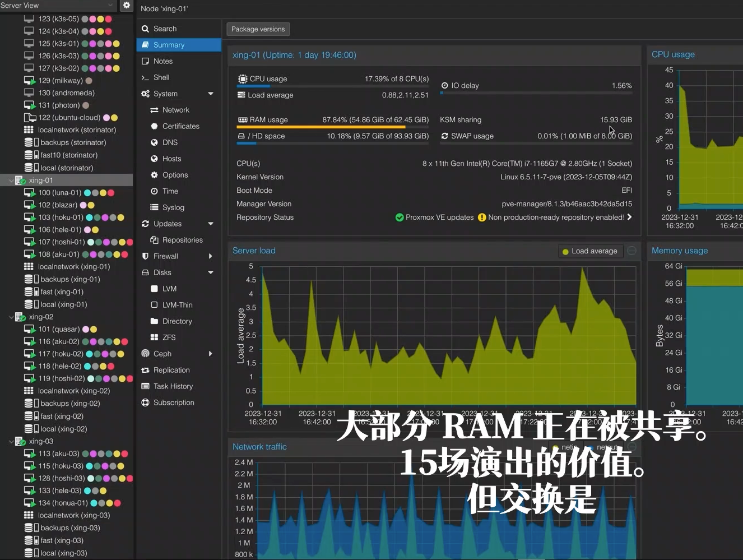
Task: Collapse the xing-02 node tree
Action: (11, 317)
